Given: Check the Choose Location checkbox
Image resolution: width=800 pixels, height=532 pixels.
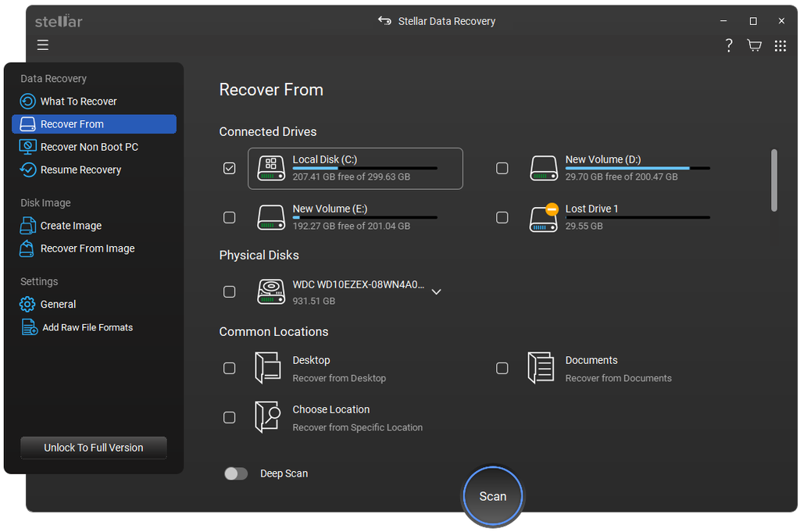Looking at the screenshot, I should 230,417.
